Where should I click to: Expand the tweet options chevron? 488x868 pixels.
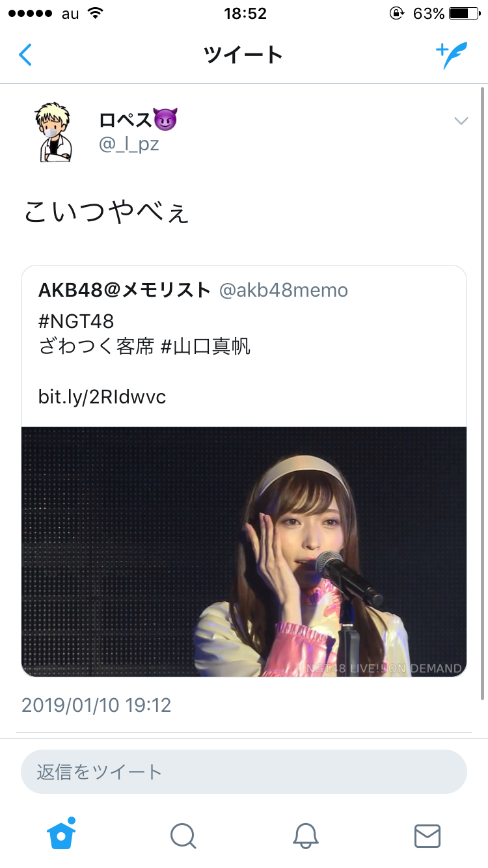coord(461,120)
